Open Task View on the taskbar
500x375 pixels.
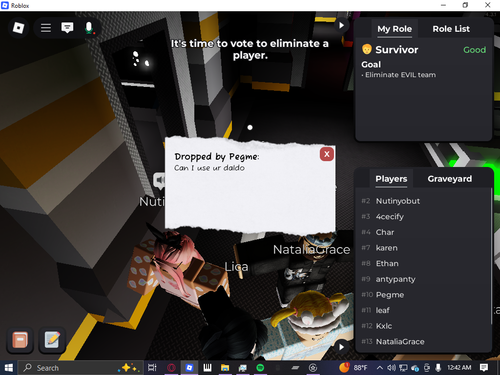152,368
